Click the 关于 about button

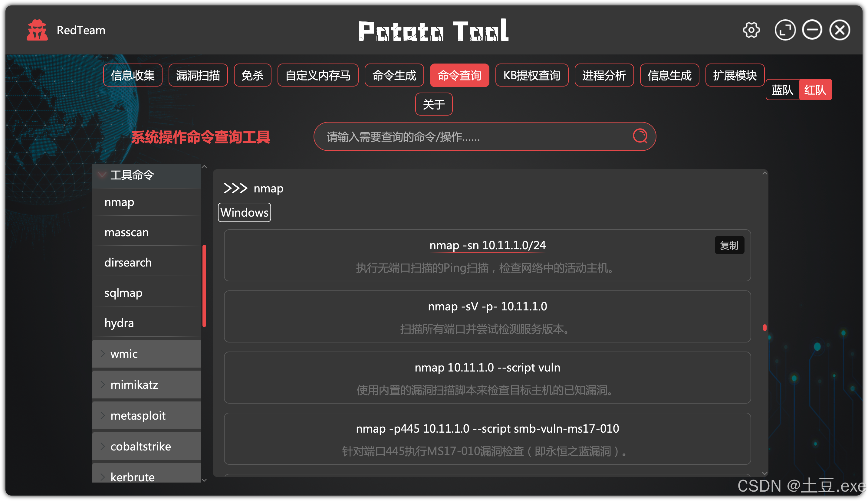point(433,104)
